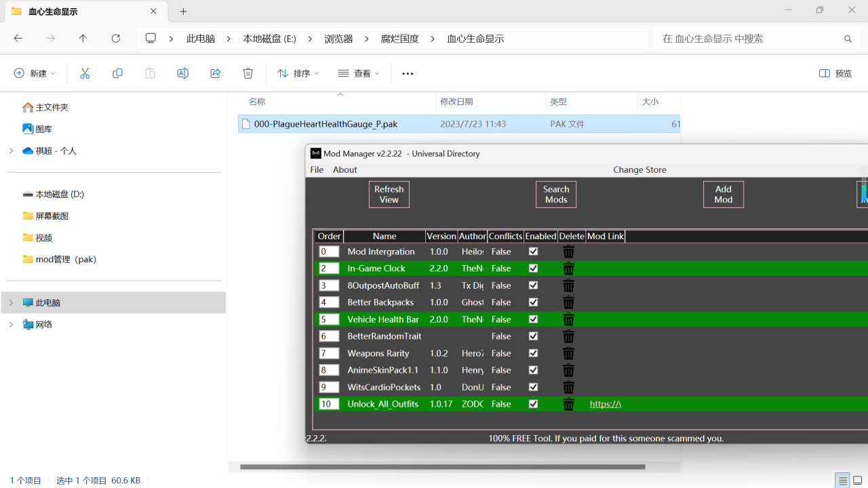The width and height of the screenshot is (868, 488).
Task: Select the 血心生命显示 Explorer tab
Action: click(85, 12)
